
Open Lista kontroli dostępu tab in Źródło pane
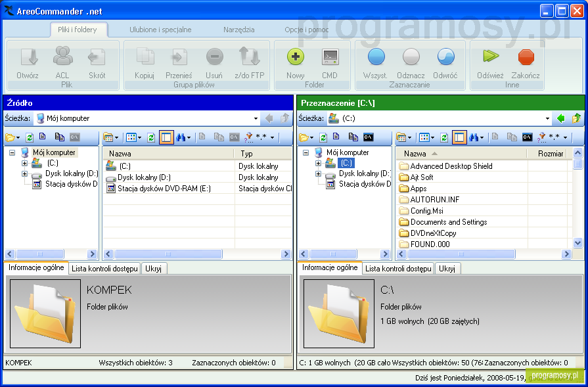tap(105, 269)
